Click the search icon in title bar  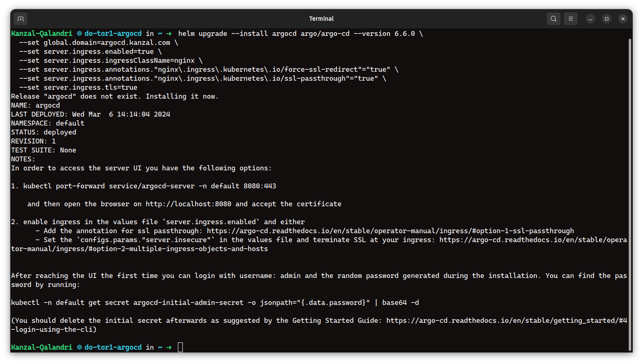(x=554, y=19)
